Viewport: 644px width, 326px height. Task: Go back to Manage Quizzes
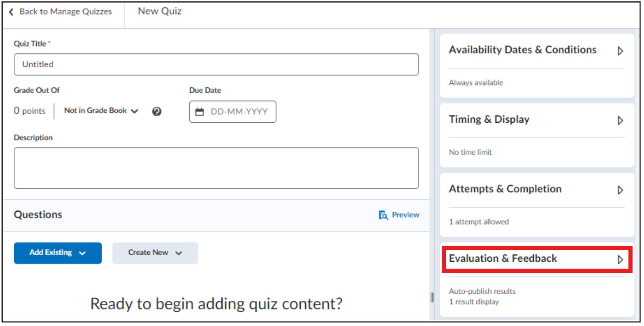point(61,12)
